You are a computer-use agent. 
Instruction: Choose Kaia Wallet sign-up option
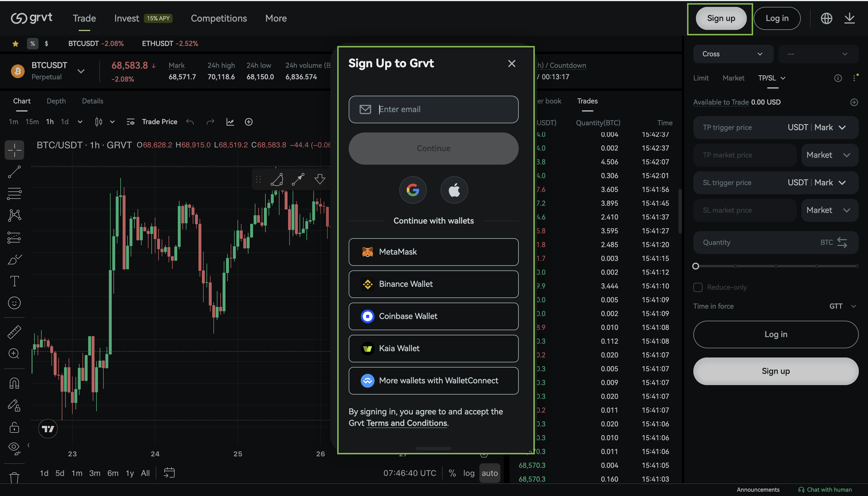pyautogui.click(x=433, y=349)
